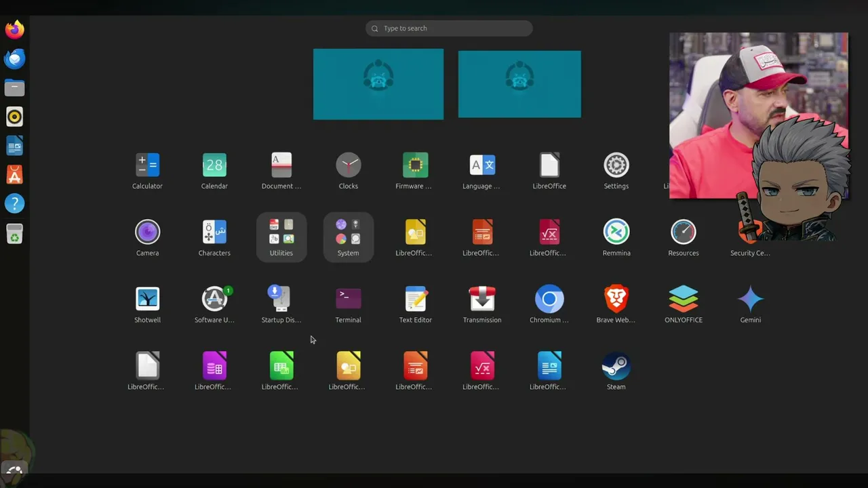Launch the ONLYOFFICE app
This screenshot has width=868, height=488.
click(x=684, y=299)
